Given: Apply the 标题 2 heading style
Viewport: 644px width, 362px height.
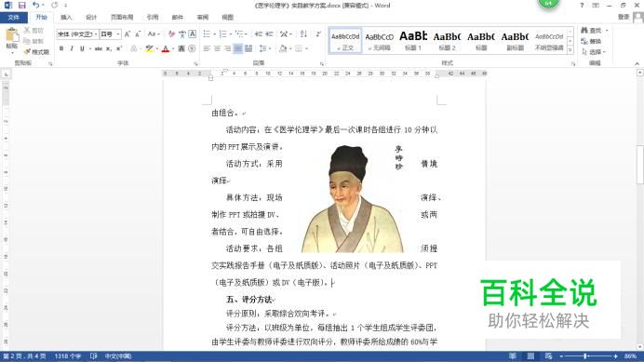Looking at the screenshot, I should [448, 41].
